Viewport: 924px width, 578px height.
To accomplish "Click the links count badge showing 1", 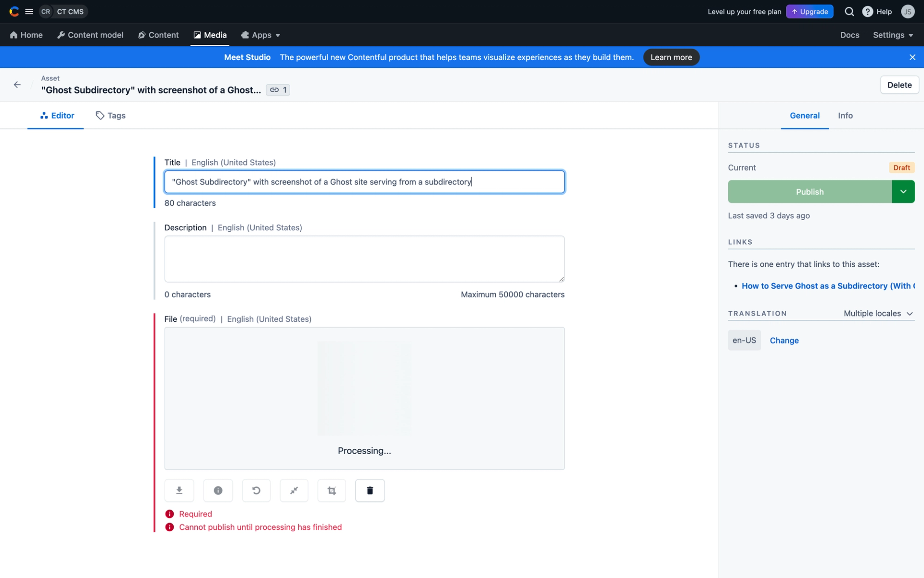I will click(278, 90).
